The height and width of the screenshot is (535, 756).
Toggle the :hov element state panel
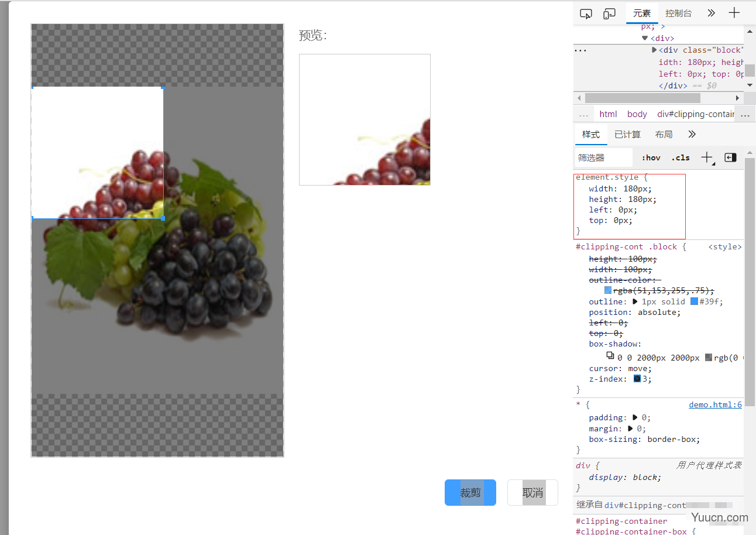(x=651, y=157)
